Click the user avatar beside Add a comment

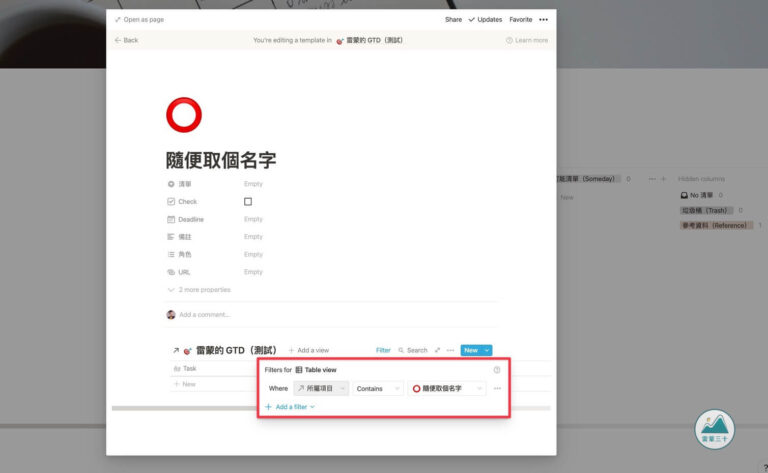(x=171, y=314)
